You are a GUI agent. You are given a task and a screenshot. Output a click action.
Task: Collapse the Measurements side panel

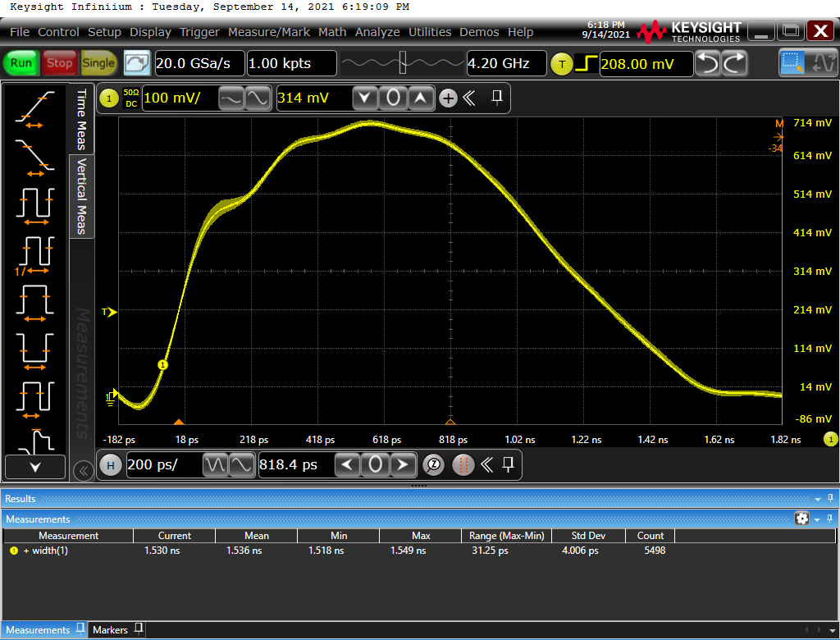[x=82, y=470]
